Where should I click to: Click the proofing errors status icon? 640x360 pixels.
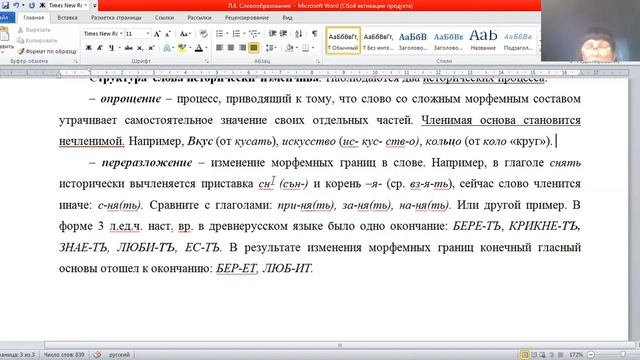[x=97, y=355]
